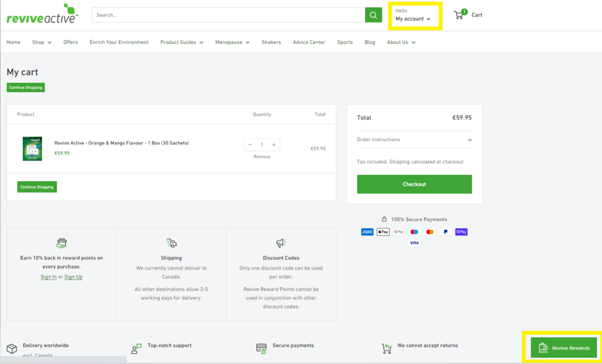The height and width of the screenshot is (364, 602).
Task: Expand the About Us menu
Action: [401, 42]
